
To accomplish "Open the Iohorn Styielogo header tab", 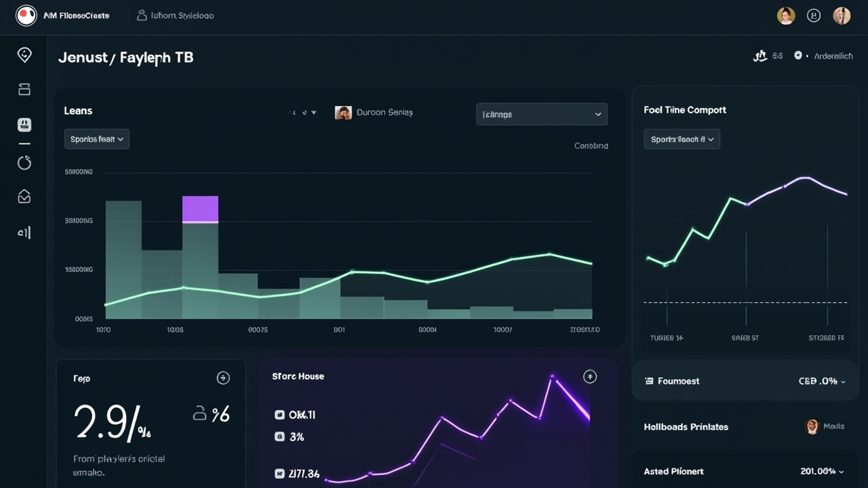I will pos(176,15).
